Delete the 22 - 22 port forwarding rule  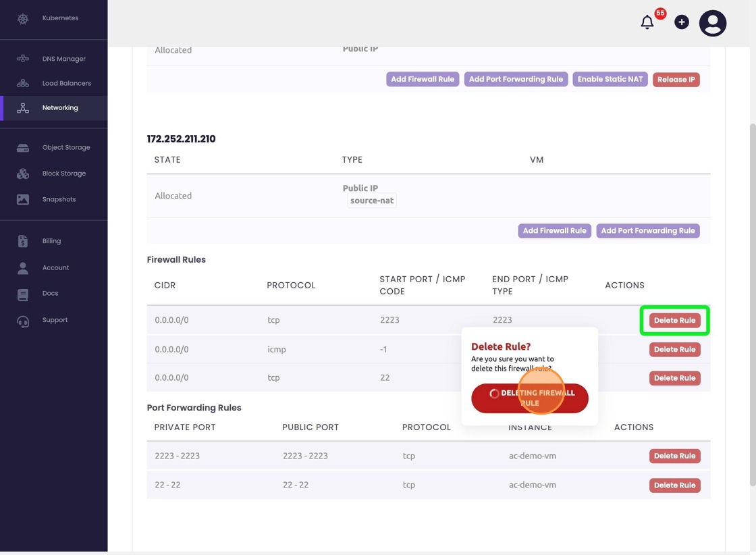[x=674, y=485]
